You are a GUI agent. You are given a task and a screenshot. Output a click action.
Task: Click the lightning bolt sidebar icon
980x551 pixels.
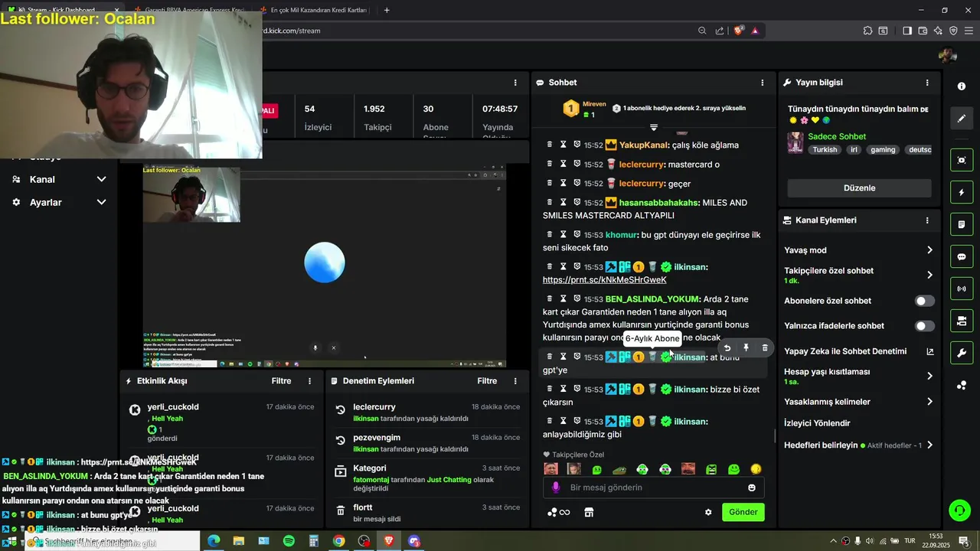click(x=962, y=192)
